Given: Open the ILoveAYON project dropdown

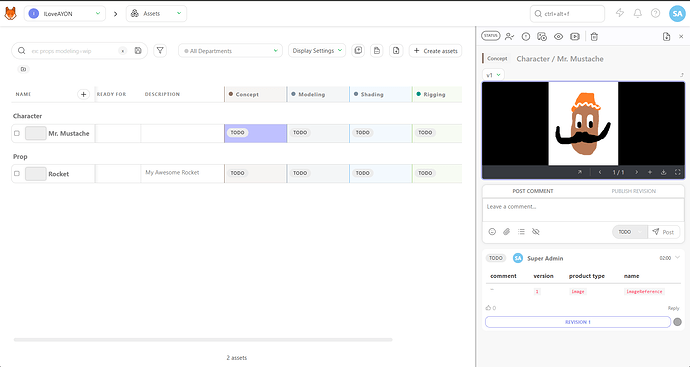Looking at the screenshot, I should 65,14.
